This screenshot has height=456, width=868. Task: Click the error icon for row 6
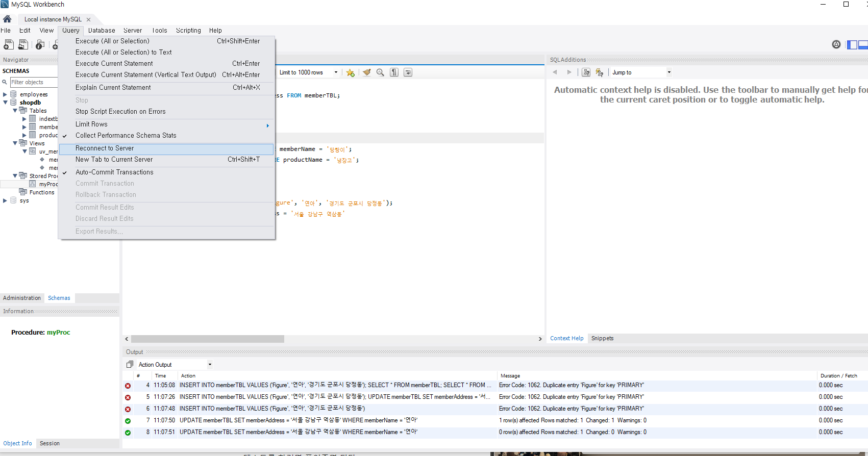pyautogui.click(x=128, y=409)
